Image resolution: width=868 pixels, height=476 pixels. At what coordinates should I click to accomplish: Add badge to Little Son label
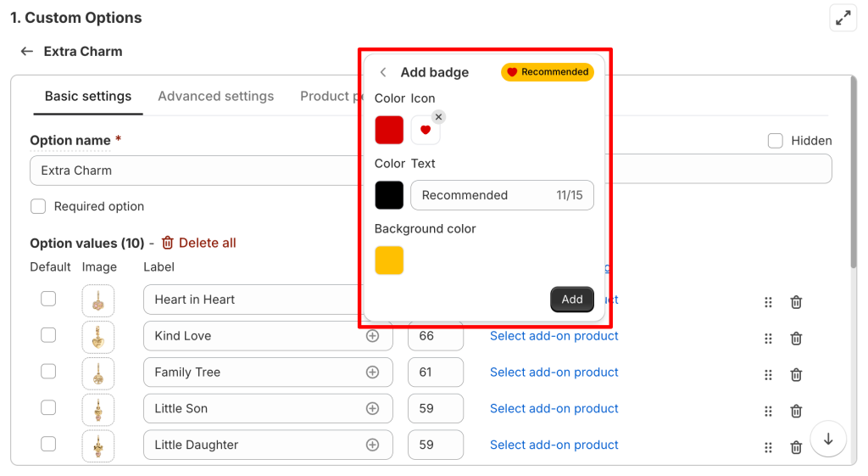pos(372,409)
